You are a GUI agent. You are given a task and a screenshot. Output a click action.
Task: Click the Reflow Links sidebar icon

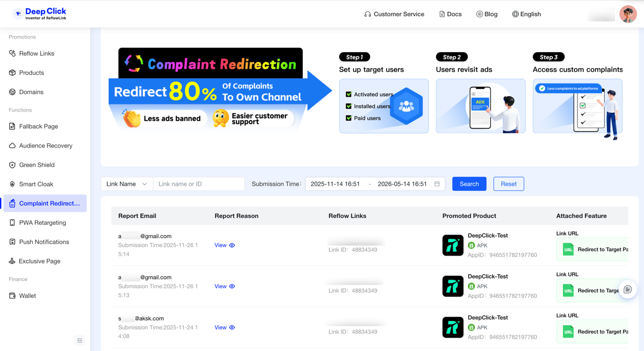(x=12, y=54)
